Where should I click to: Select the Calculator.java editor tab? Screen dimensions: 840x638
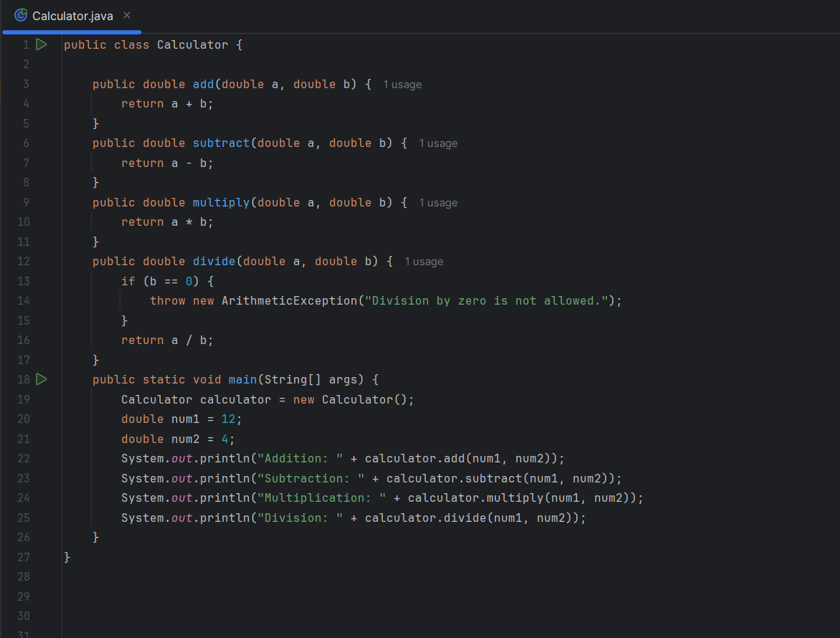click(x=72, y=16)
